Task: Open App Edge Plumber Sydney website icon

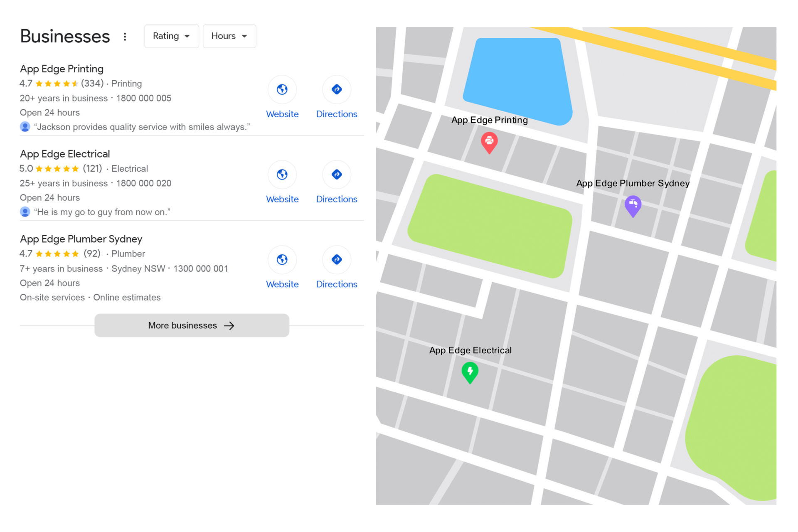Action: pyautogui.click(x=282, y=260)
